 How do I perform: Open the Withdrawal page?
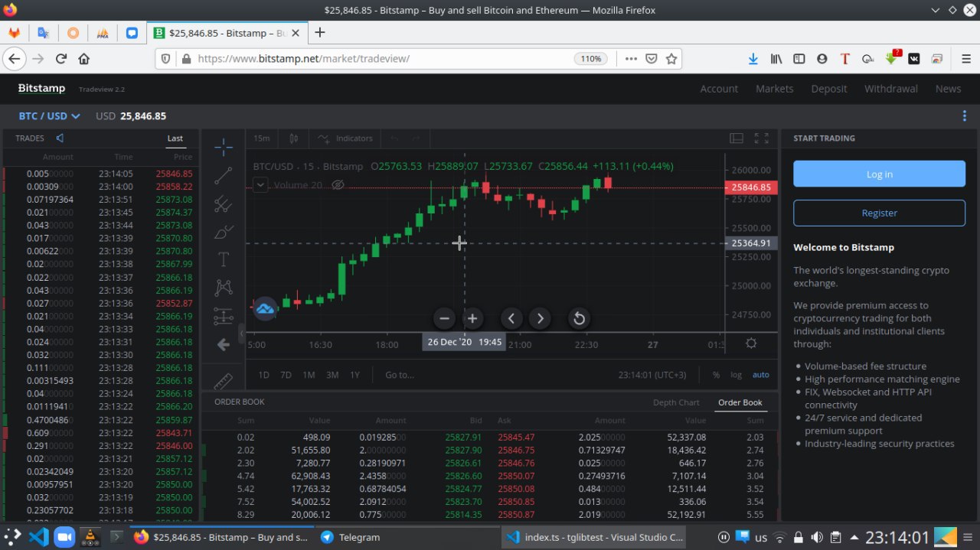coord(891,89)
